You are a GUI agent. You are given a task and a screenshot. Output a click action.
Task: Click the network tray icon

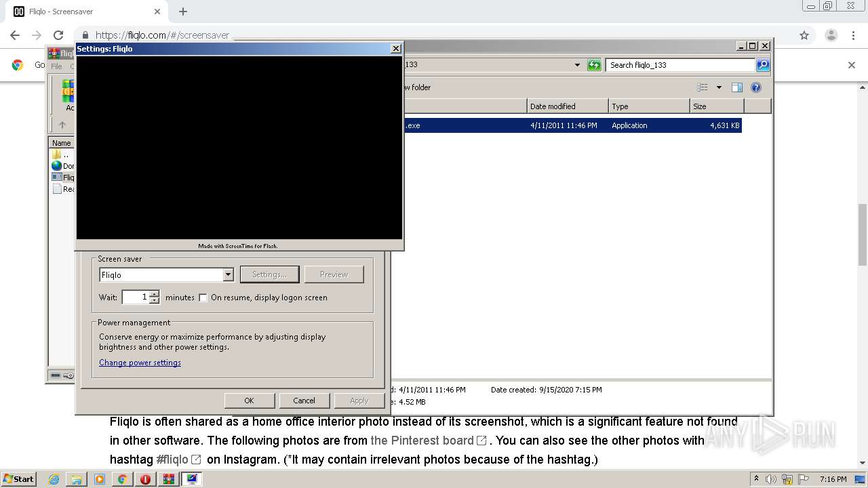(x=787, y=479)
